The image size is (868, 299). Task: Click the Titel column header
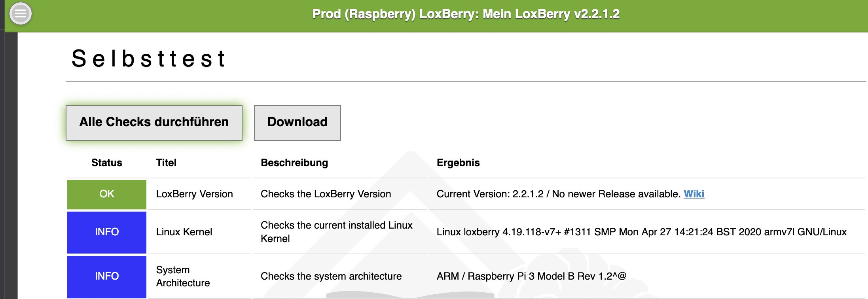166,163
